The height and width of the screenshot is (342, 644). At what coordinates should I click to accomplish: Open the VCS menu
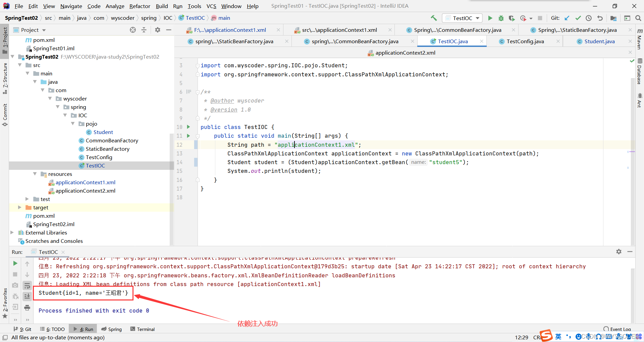211,6
